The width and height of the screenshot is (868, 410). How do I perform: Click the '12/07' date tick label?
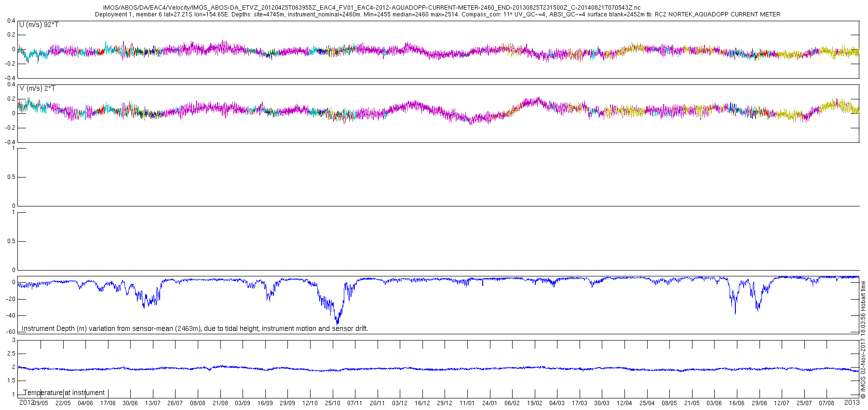pos(782,403)
